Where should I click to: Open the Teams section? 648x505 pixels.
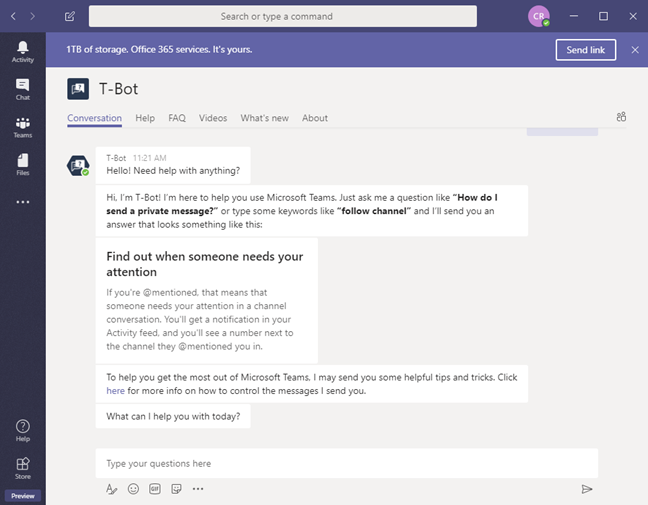point(23,127)
